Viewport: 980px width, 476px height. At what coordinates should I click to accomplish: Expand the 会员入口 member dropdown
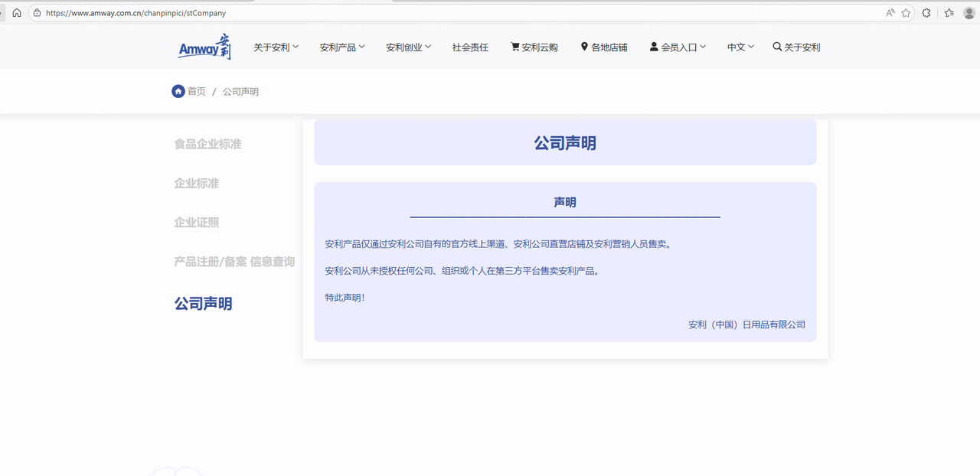tap(678, 47)
